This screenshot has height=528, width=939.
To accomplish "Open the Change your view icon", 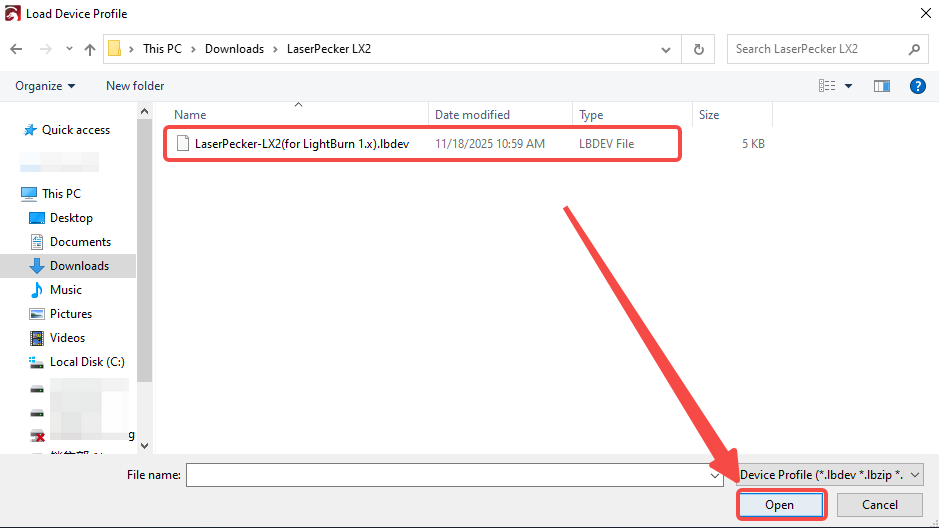I will (827, 86).
